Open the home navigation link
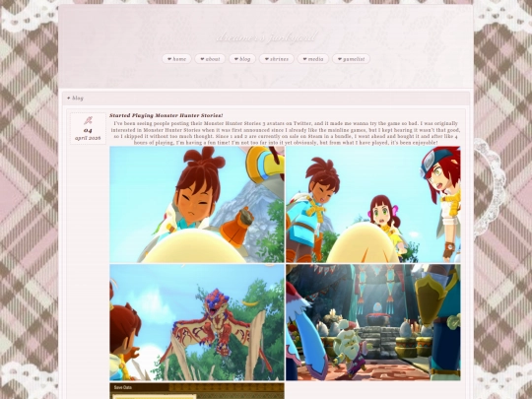532x399 pixels. 176,59
